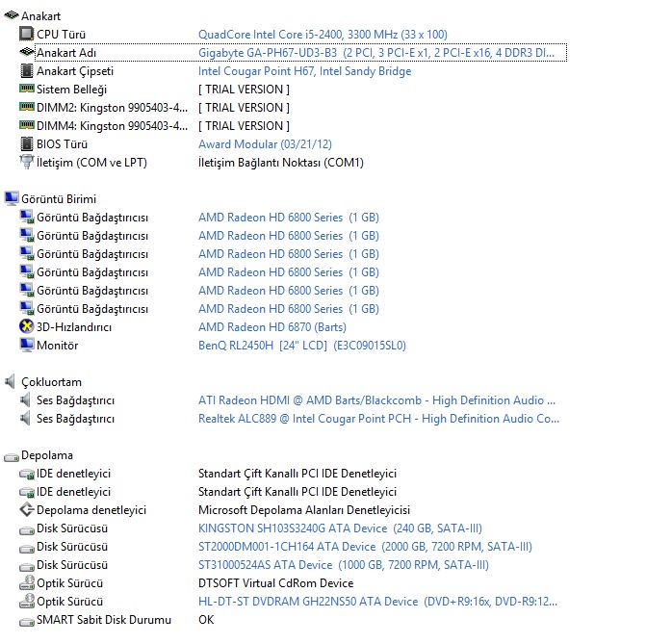This screenshot has height=644, width=646.
Task: Open the ST31000524AS ATA Device link
Action: pos(343,565)
